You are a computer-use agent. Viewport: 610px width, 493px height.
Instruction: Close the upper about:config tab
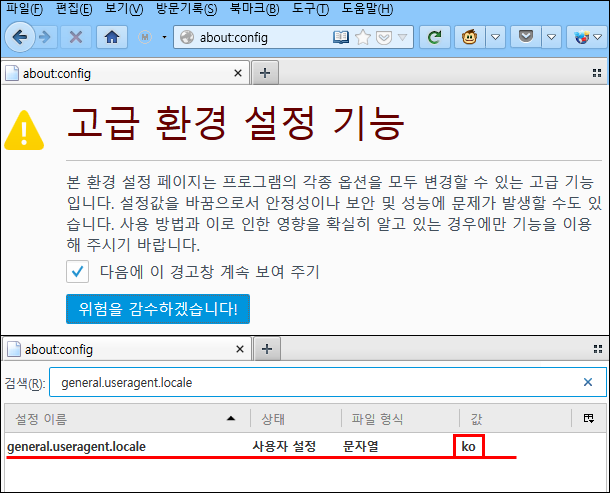pos(238,73)
